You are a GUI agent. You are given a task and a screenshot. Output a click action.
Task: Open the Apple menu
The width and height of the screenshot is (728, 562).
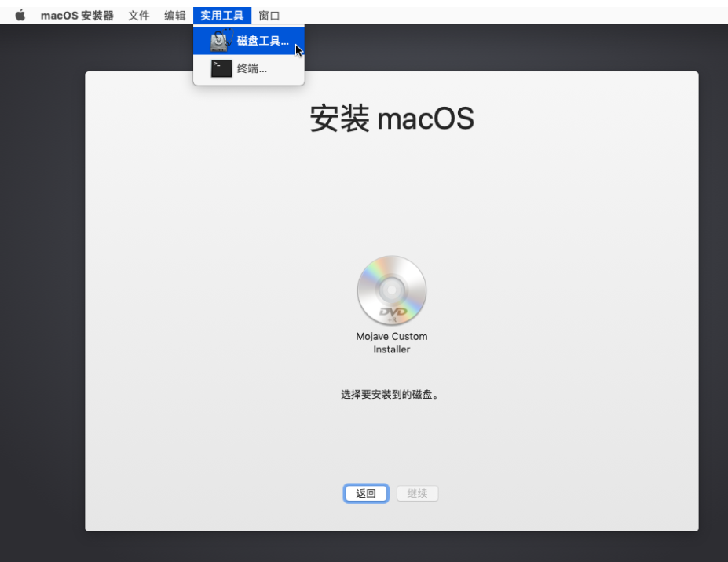[x=20, y=16]
